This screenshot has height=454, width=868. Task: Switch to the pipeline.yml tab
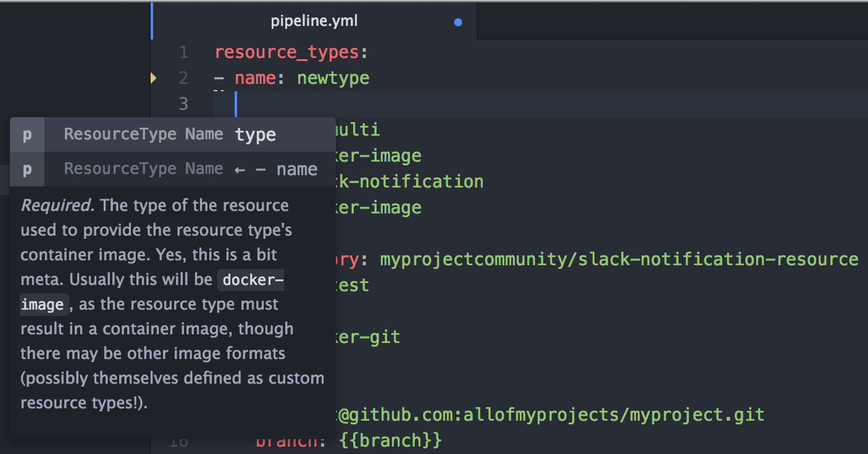314,22
